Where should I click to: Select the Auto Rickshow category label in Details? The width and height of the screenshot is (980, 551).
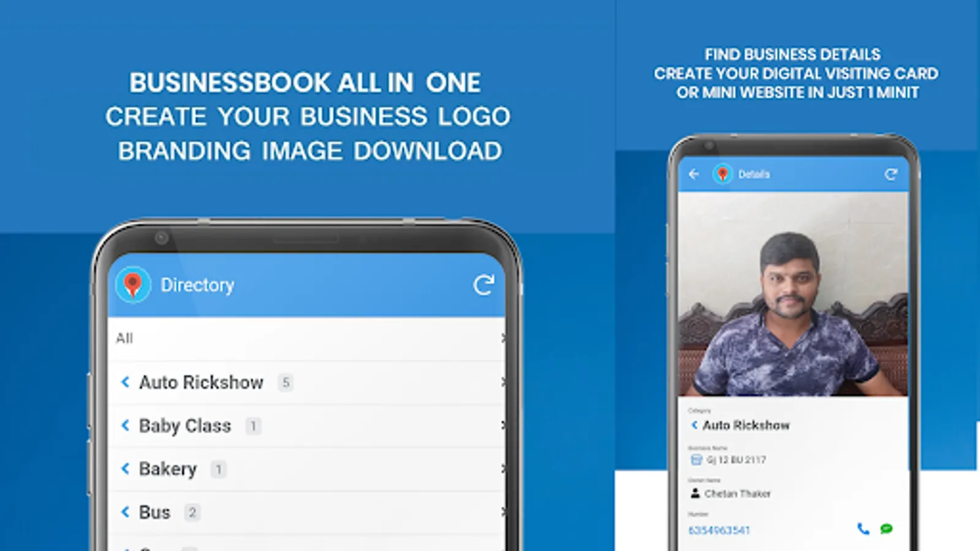746,425
